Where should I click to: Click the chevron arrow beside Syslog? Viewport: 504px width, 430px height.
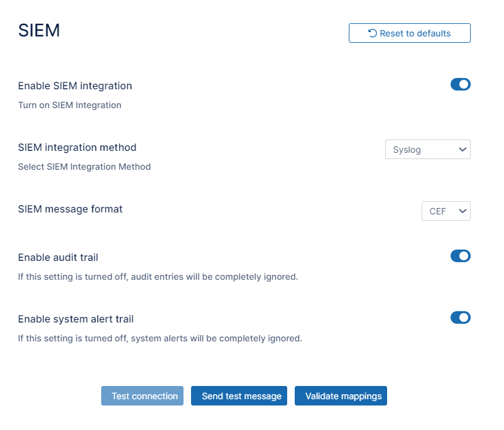(463, 150)
